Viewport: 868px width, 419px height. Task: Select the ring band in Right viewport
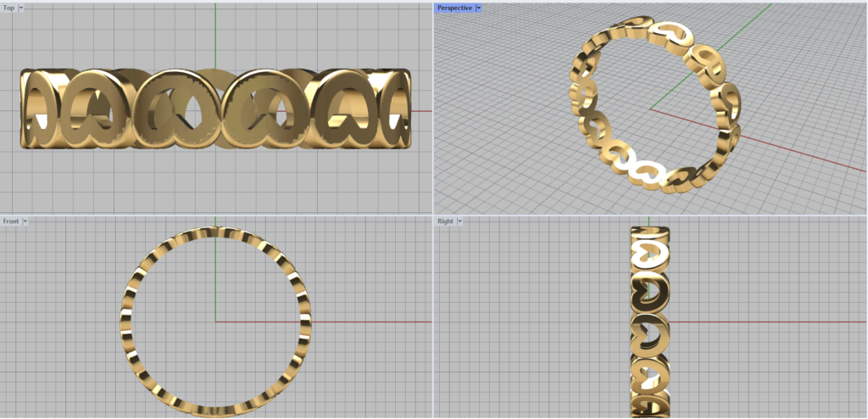tap(650, 321)
